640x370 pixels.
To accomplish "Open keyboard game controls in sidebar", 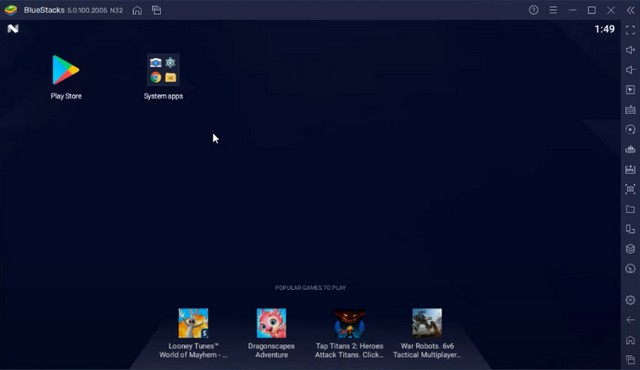I will click(630, 110).
